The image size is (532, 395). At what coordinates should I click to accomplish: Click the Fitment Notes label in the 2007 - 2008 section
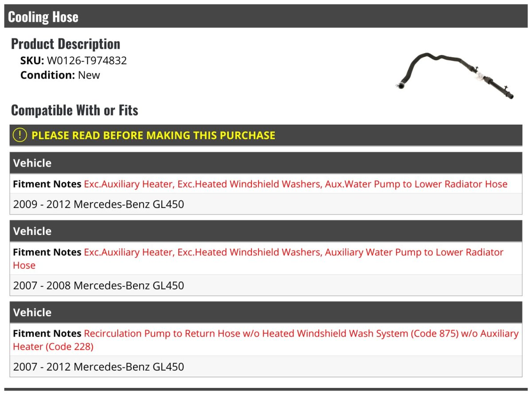click(47, 252)
